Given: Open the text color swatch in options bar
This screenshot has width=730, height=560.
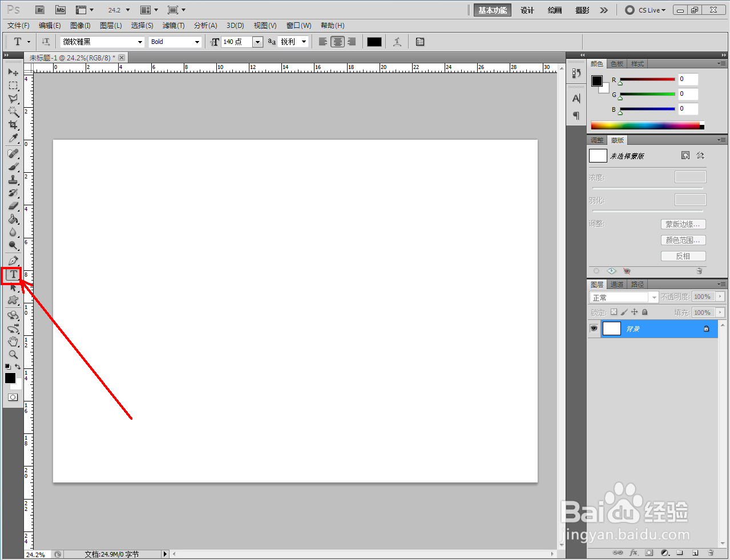Looking at the screenshot, I should [x=374, y=42].
